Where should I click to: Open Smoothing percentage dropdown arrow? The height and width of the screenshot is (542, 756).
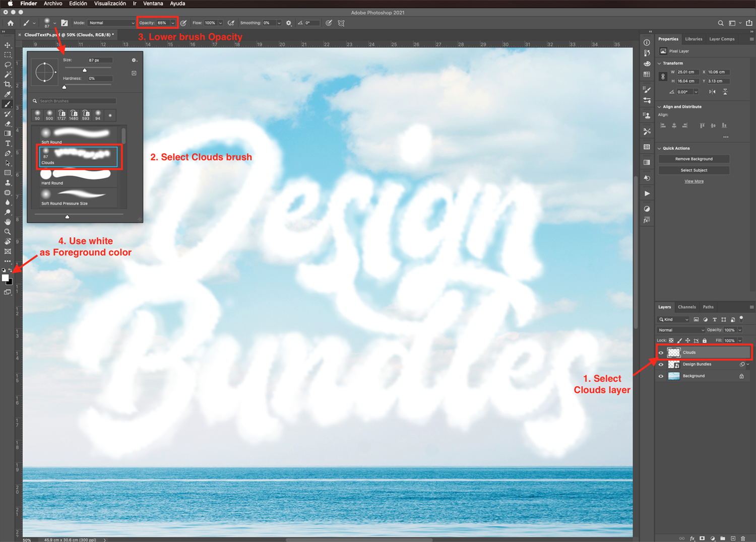[279, 23]
